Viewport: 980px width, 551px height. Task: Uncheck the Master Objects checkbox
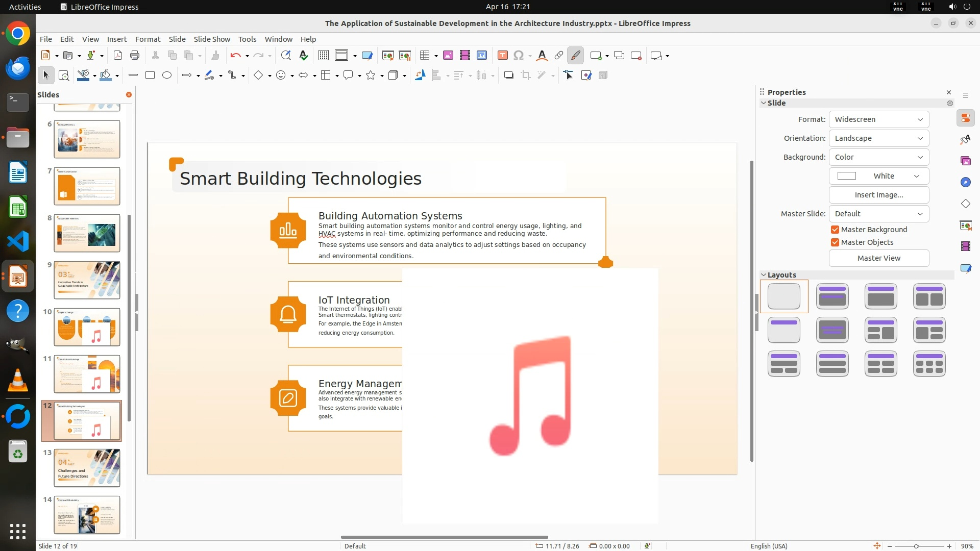835,242
